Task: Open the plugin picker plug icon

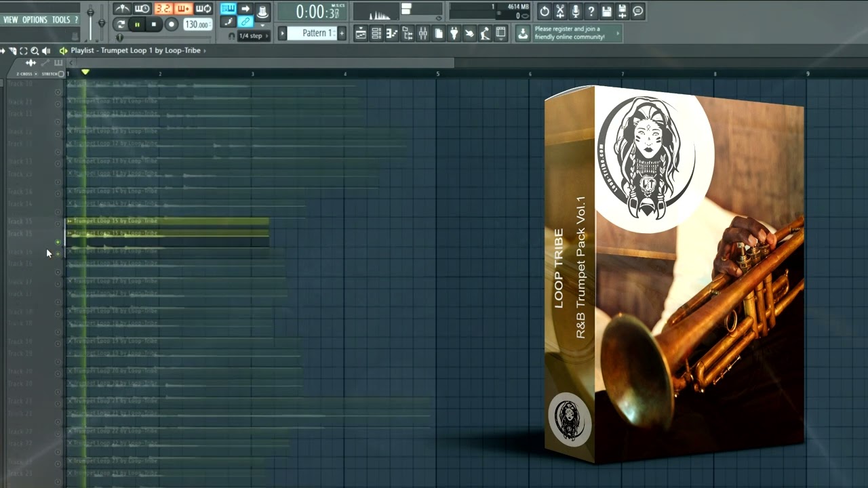Action: click(x=454, y=33)
